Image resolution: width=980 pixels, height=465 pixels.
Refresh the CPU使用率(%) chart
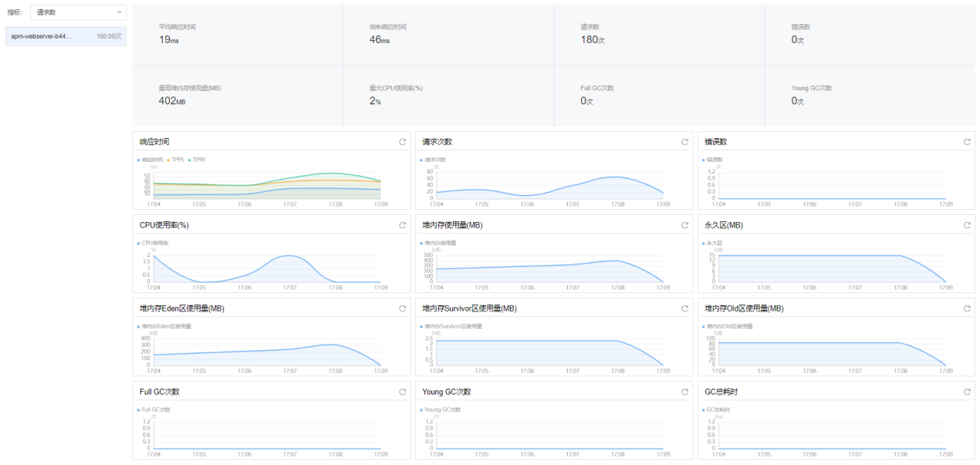(402, 225)
